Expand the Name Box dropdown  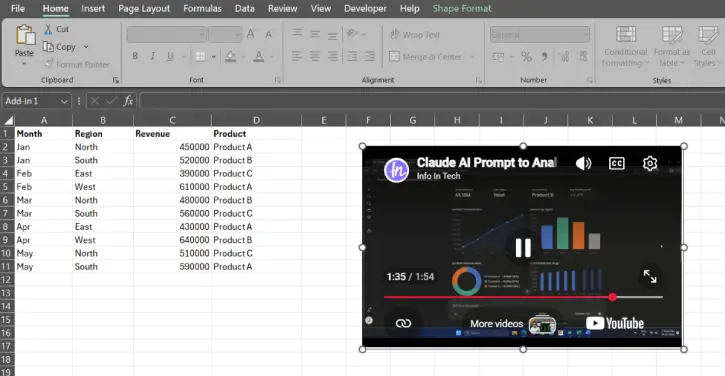[64, 101]
